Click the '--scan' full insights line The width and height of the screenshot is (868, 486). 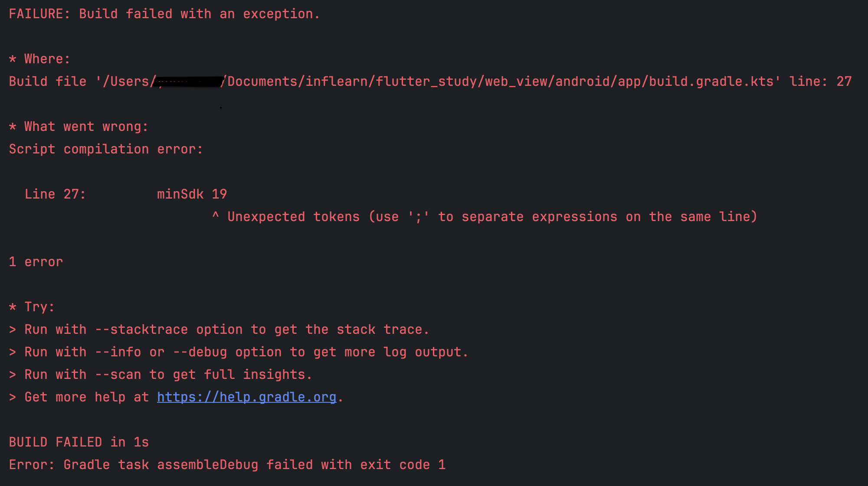click(x=160, y=375)
